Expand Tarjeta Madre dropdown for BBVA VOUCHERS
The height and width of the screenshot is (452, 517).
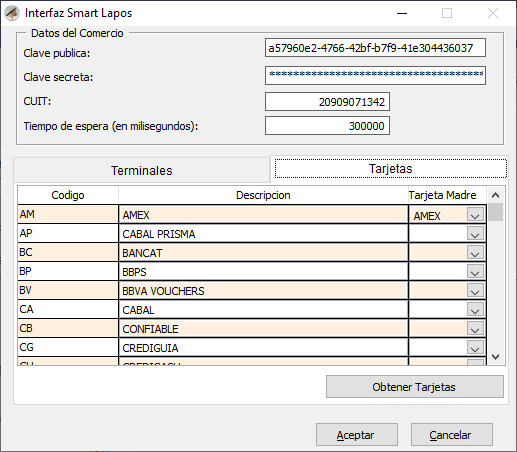pos(475,291)
